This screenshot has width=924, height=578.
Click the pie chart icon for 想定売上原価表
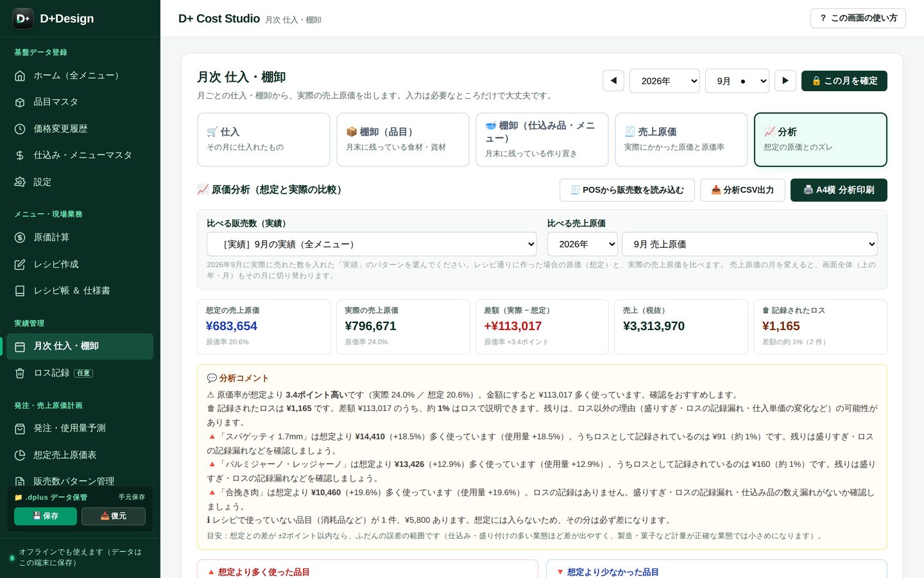20,455
